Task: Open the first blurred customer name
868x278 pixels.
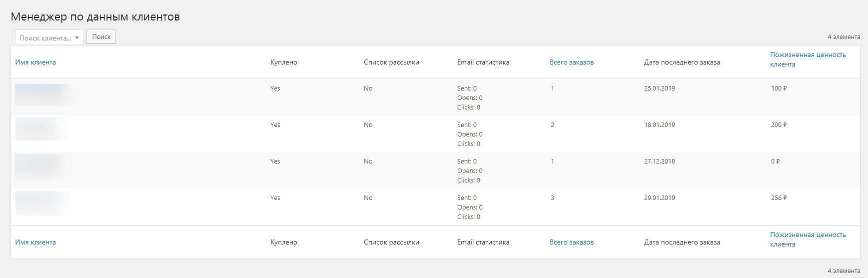Action: 42,94
